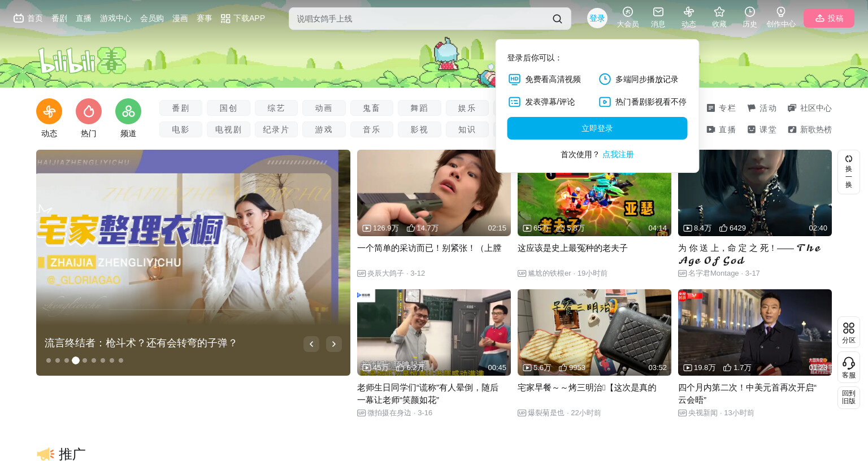868x461 pixels.
Task: Open 老师生日 classroom video thumbnail
Action: pos(434,332)
